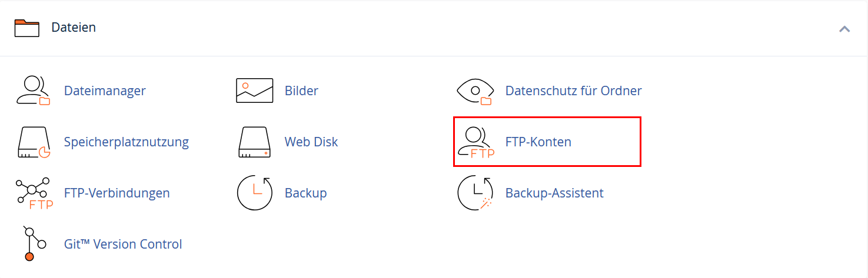
Task: Click the Bilder picture icon
Action: tap(254, 91)
